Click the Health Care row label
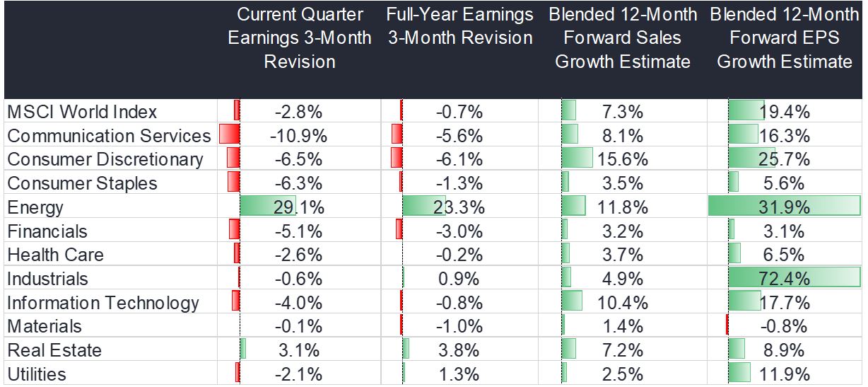 (55, 255)
